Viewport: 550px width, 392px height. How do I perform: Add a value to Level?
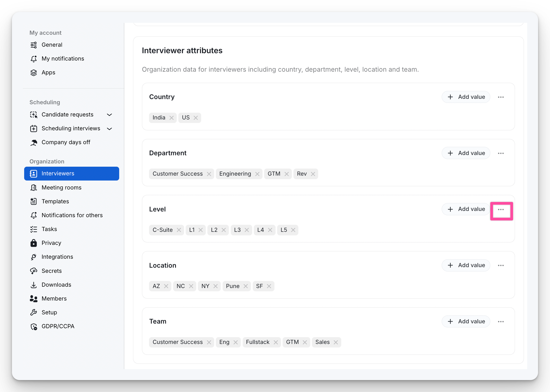466,209
